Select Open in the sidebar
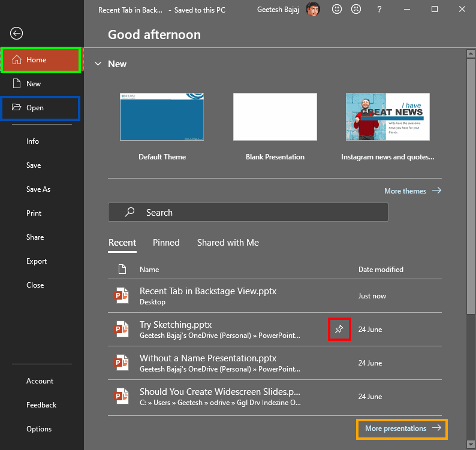This screenshot has height=450, width=476. pyautogui.click(x=41, y=108)
